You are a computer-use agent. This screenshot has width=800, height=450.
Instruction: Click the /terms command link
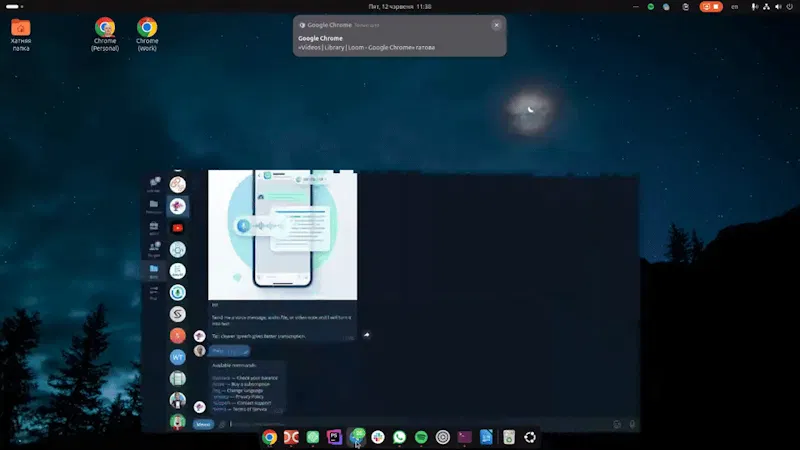219,409
